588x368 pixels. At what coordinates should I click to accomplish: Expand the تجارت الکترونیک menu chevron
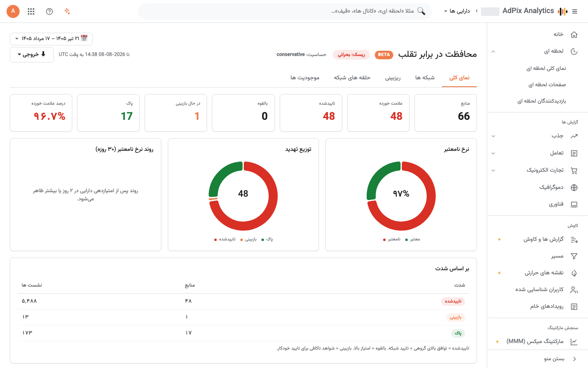tap(493, 171)
